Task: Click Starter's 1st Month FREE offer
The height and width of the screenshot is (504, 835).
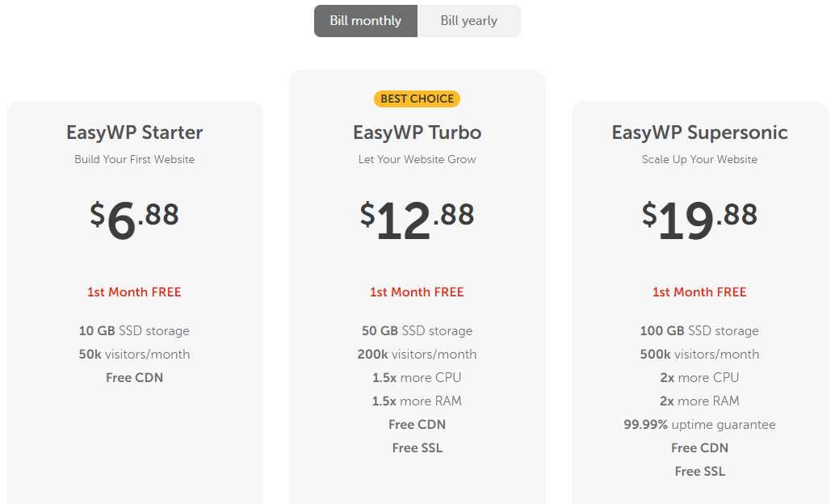Action: 135,292
